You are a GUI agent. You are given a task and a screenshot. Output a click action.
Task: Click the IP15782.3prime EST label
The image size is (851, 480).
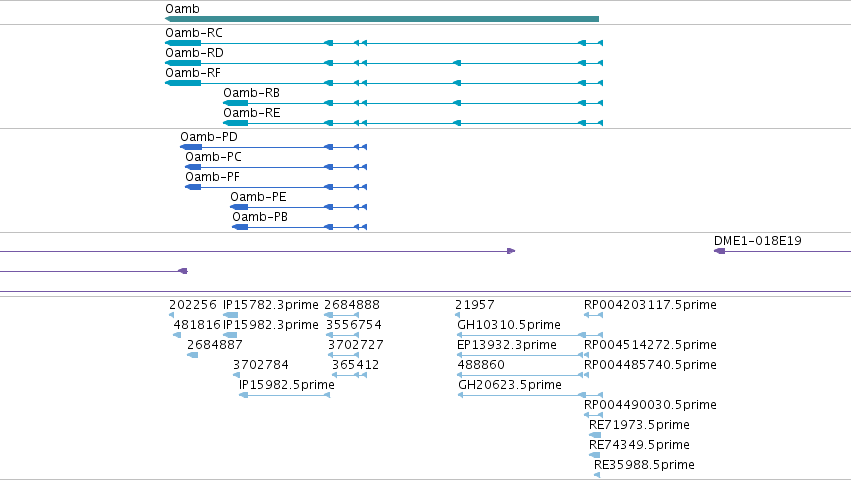click(x=271, y=305)
